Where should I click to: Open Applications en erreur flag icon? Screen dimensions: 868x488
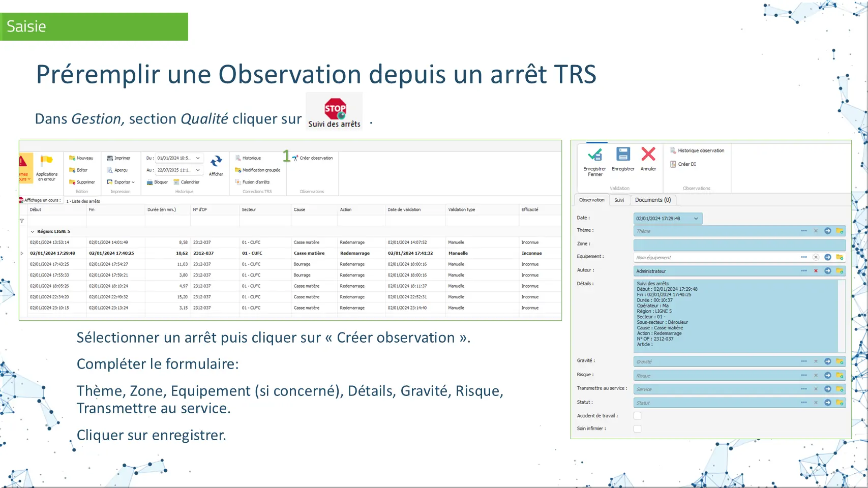[x=46, y=161]
